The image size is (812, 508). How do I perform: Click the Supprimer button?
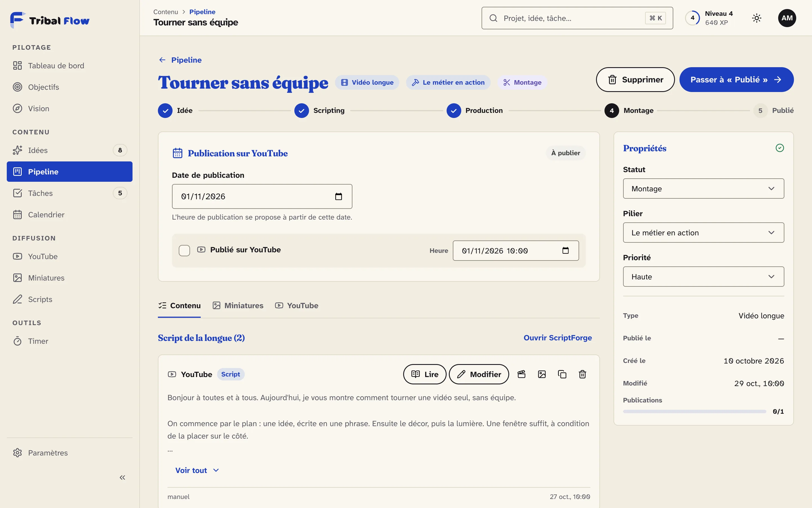tap(635, 80)
